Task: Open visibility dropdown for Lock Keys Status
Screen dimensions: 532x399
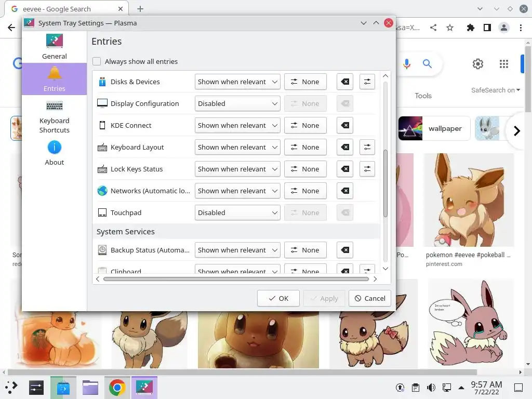Action: click(237, 169)
